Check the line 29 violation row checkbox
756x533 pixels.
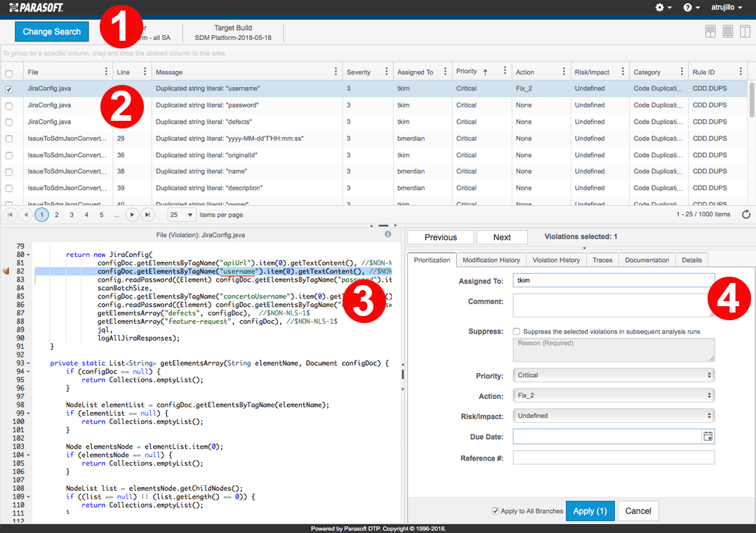pos(9,139)
